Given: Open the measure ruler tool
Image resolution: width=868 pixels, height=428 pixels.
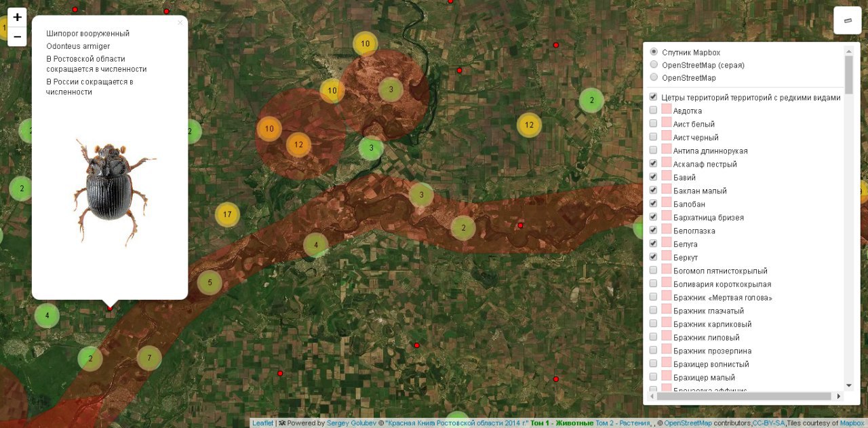Looking at the screenshot, I should 847,20.
